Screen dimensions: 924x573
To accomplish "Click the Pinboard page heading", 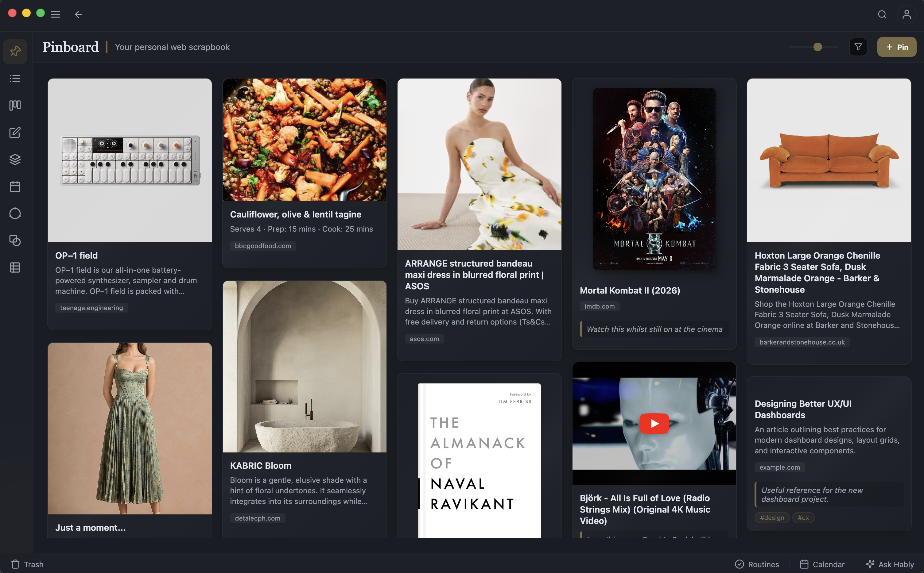I will [x=71, y=47].
